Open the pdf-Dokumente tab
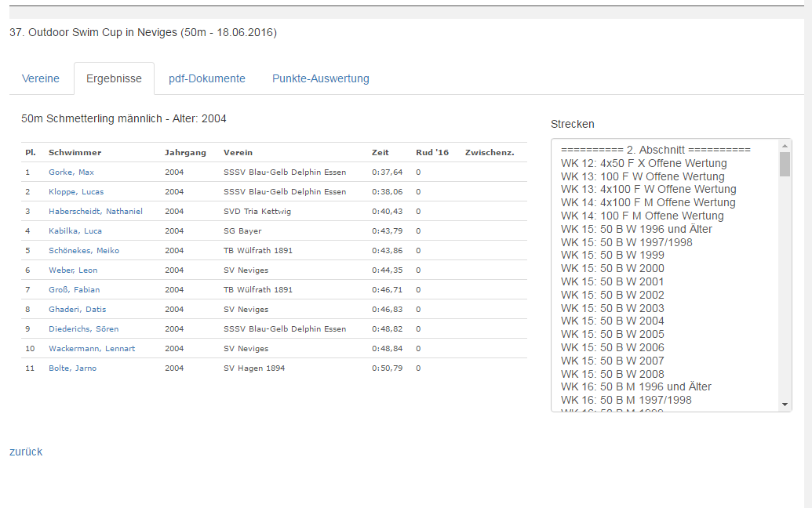Image resolution: width=812 pixels, height=508 pixels. [207, 78]
